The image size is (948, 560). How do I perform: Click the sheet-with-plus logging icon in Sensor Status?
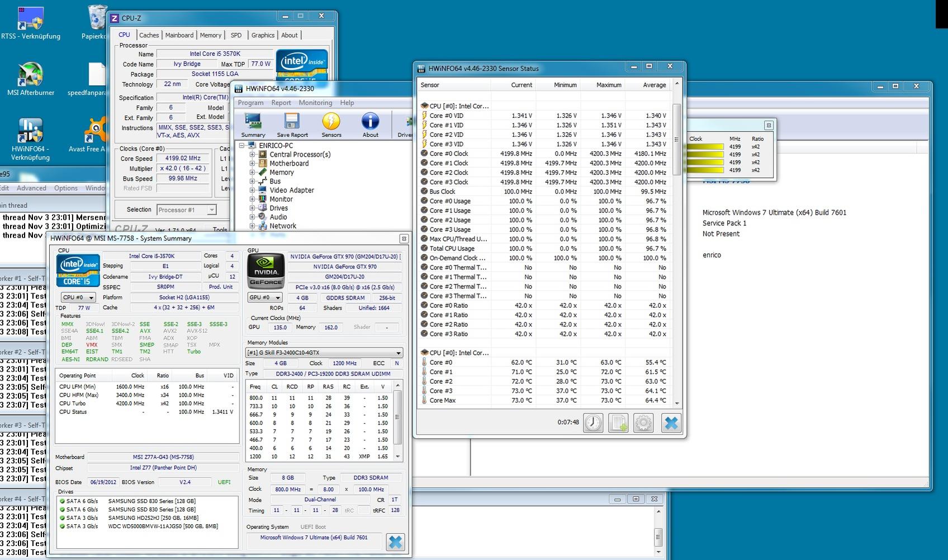pos(619,423)
